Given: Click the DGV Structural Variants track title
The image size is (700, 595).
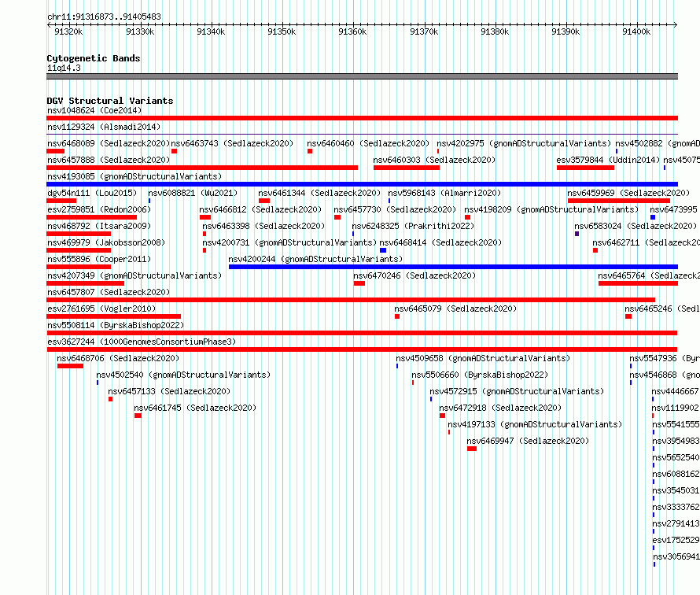Looking at the screenshot, I should pos(110,101).
